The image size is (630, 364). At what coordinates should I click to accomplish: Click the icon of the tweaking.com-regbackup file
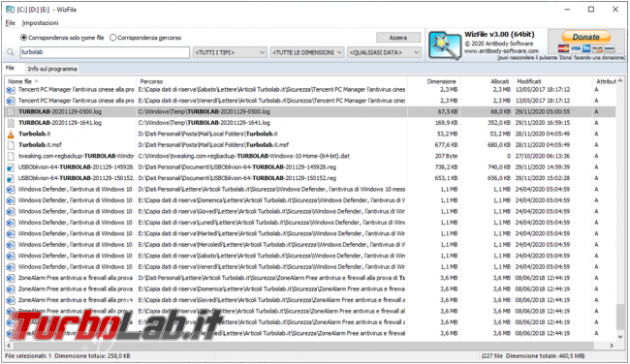point(11,156)
